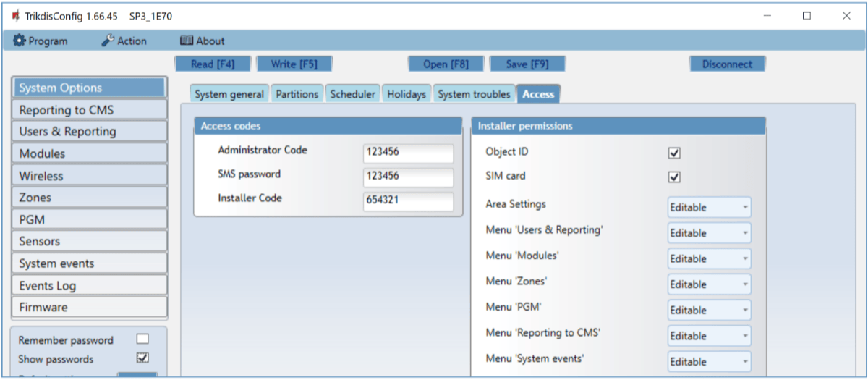Open the Program menu with gear icon
Screen dimensions: 868x380
pyautogui.click(x=41, y=41)
